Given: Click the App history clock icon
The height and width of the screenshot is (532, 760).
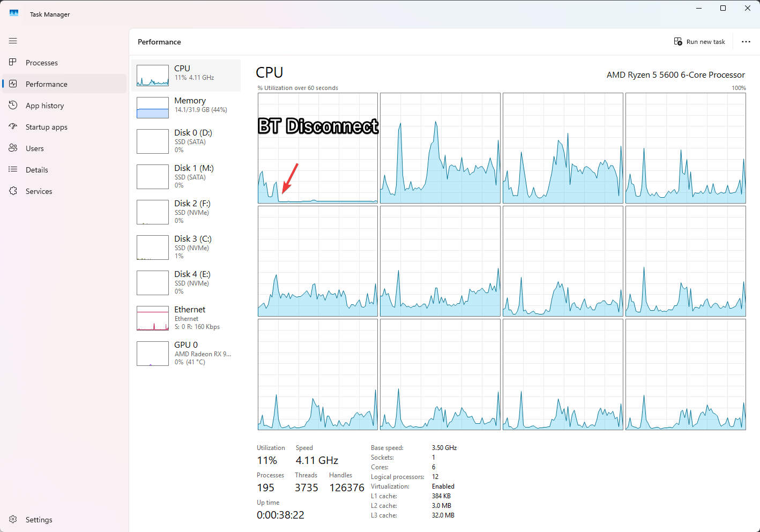Looking at the screenshot, I should click(13, 105).
